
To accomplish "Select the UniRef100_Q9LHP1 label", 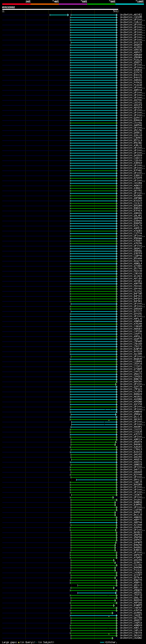I will coord(131,216).
